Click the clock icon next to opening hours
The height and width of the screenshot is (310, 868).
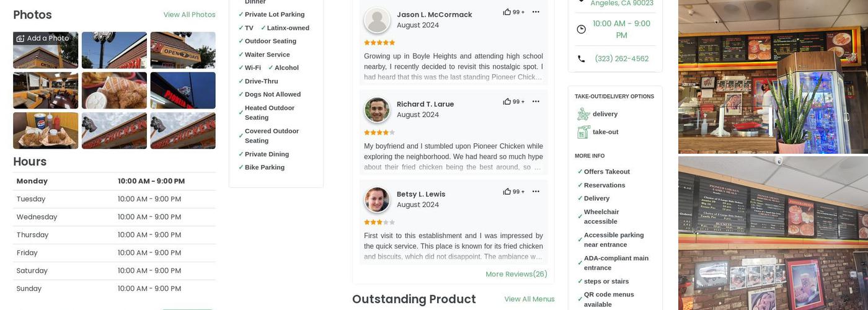[x=581, y=29]
